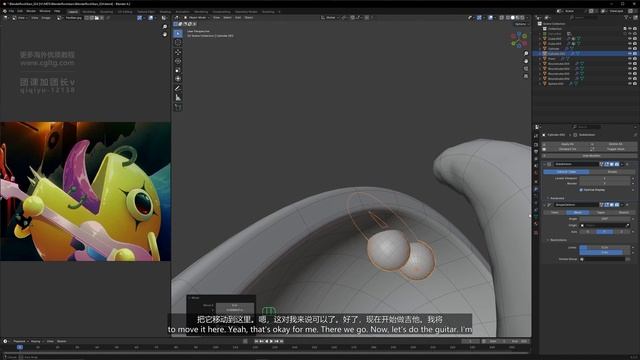
Task: Open the Scene selector dropdown
Action: (x=559, y=11)
